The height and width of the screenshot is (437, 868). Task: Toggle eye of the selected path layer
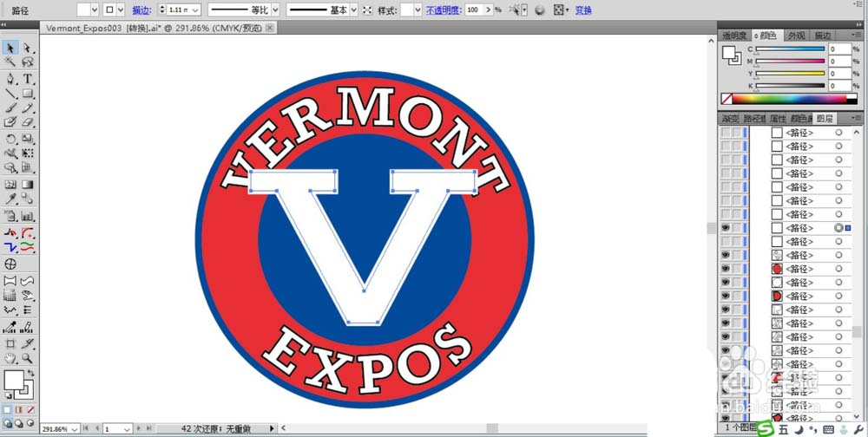pyautogui.click(x=725, y=228)
